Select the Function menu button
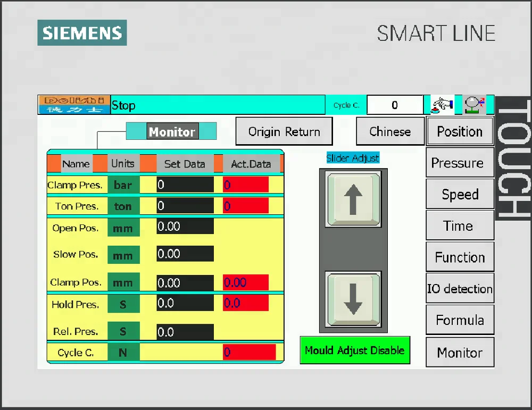This screenshot has height=410, width=532. [x=460, y=257]
